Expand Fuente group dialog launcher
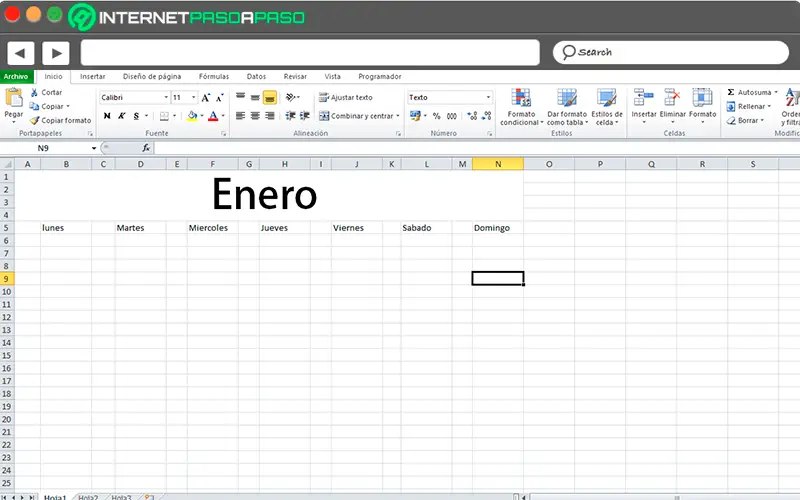Screen dimensions: 800x500 click(x=223, y=134)
